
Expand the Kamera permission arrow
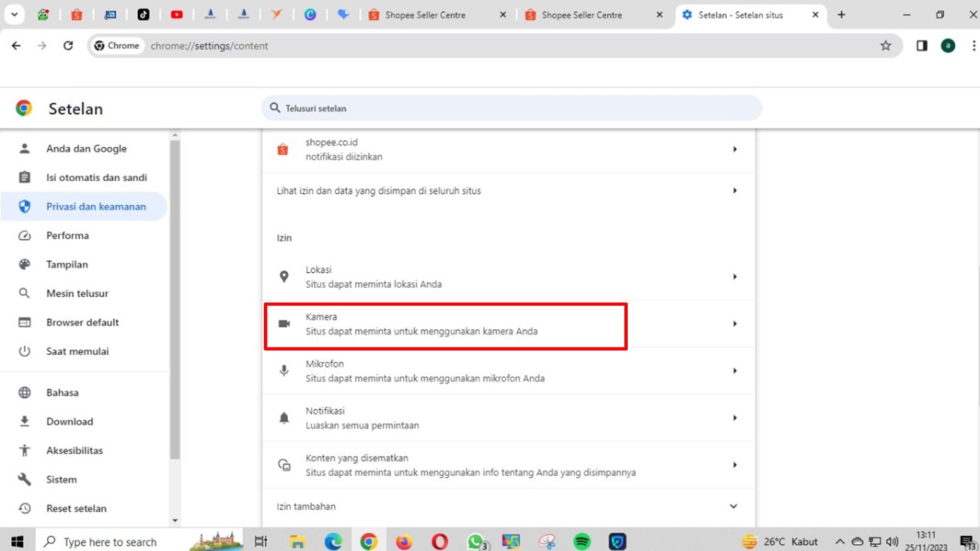[734, 324]
